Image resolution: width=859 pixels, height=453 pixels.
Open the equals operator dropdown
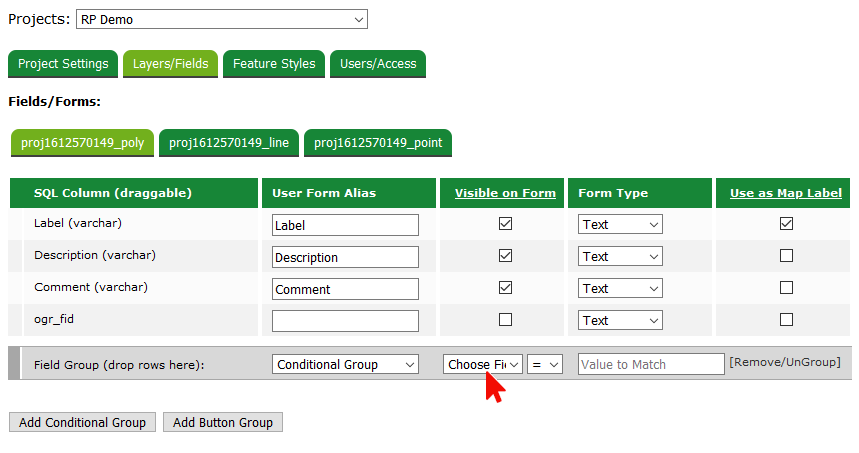545,365
